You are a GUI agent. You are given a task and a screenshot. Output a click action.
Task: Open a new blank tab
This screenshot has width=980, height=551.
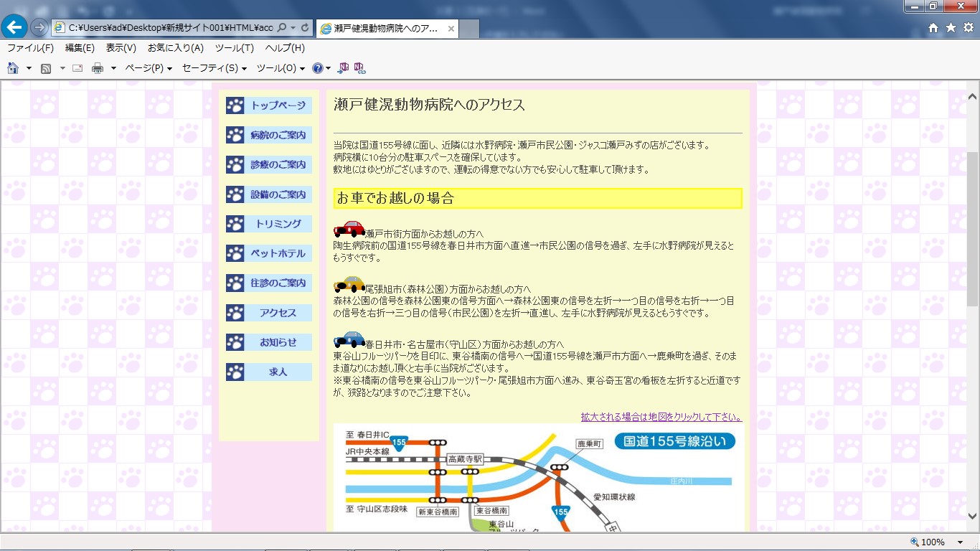pyautogui.click(x=469, y=29)
